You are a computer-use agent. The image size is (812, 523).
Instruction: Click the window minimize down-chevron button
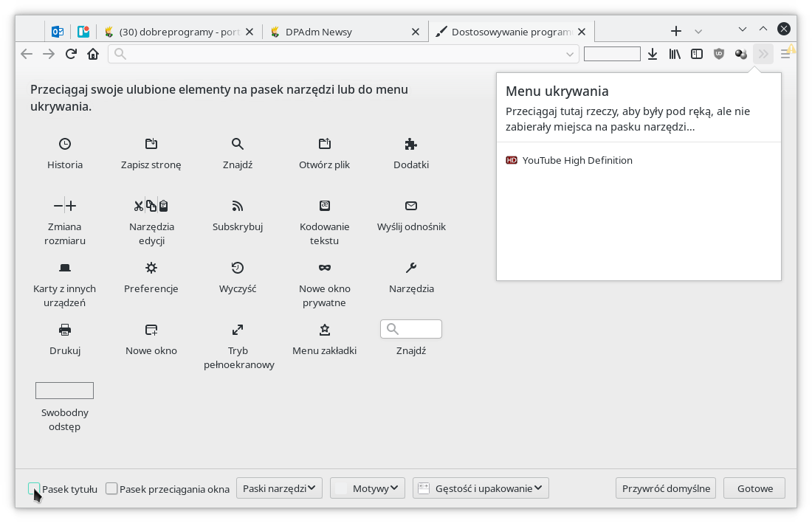point(742,29)
